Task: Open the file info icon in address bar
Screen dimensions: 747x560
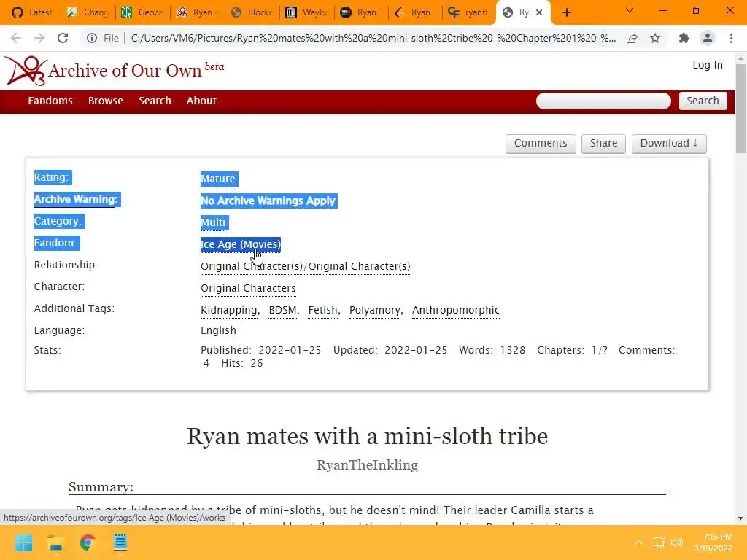Action: point(92,38)
